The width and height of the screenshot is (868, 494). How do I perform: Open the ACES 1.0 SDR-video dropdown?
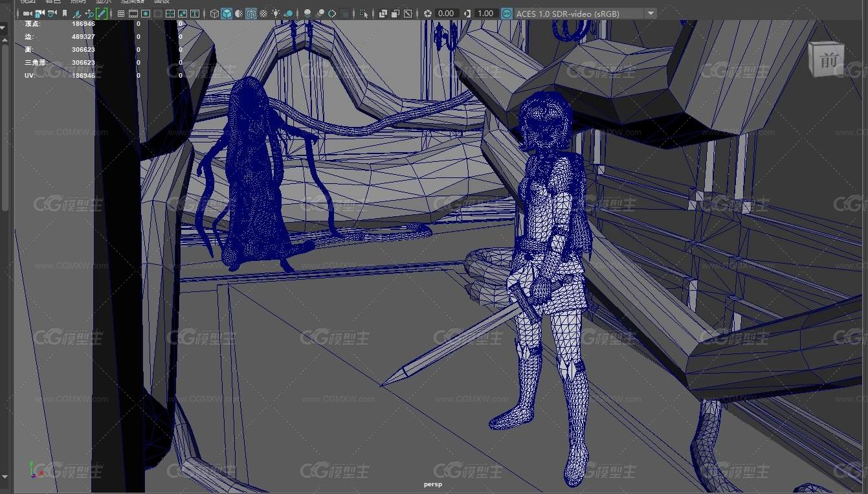[x=586, y=13]
